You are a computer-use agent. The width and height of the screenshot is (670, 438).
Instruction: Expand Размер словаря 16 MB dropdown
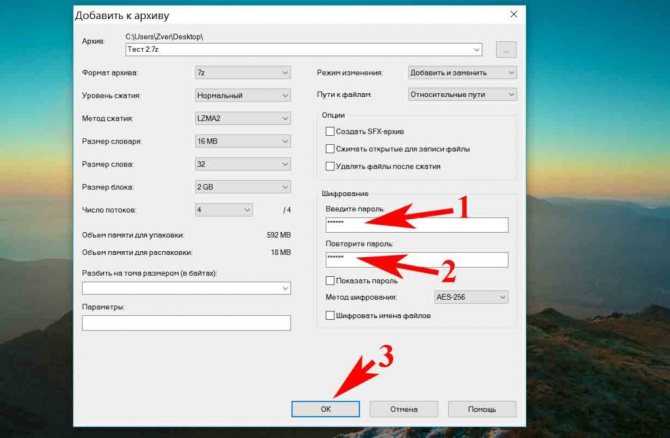[243, 141]
